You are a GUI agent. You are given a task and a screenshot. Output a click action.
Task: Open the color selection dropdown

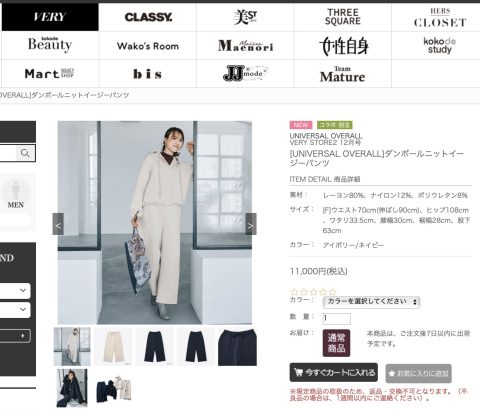click(x=372, y=302)
